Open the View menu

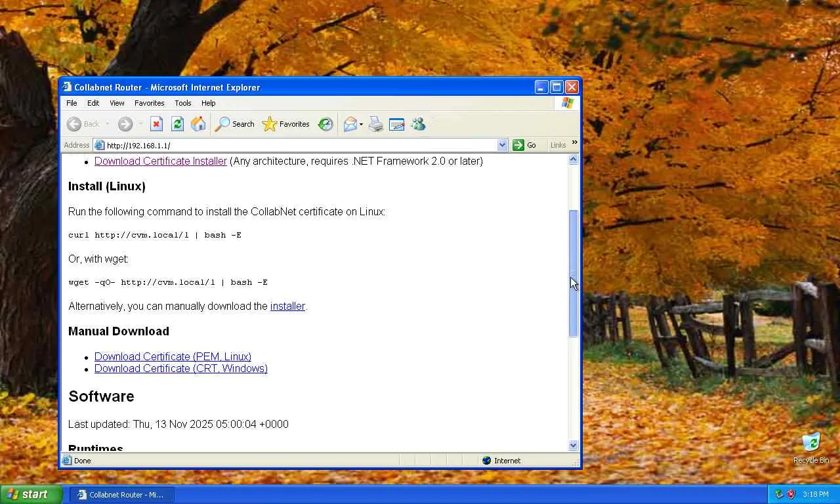click(117, 103)
